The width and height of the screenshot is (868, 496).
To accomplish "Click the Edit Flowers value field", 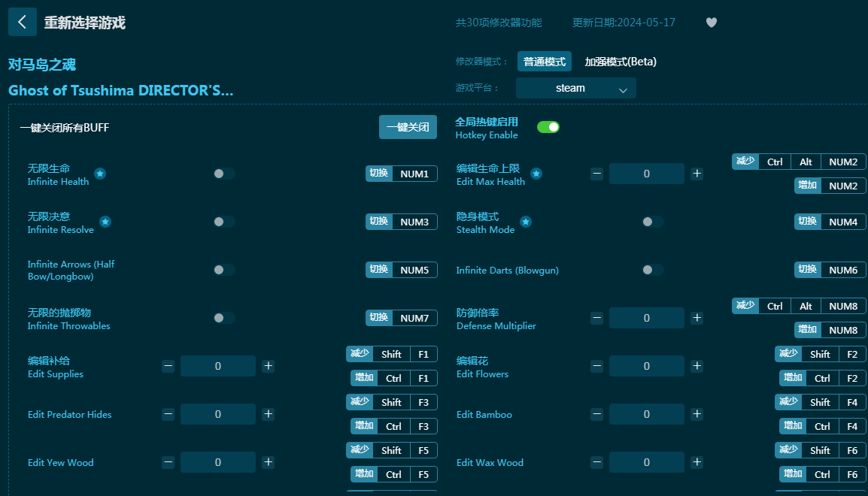I will [x=647, y=366].
